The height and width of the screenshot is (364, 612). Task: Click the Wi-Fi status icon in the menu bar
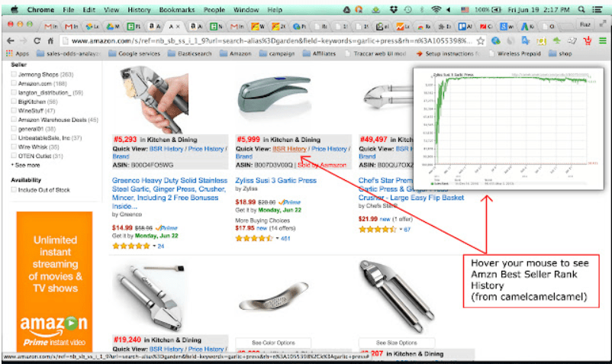coord(436,9)
